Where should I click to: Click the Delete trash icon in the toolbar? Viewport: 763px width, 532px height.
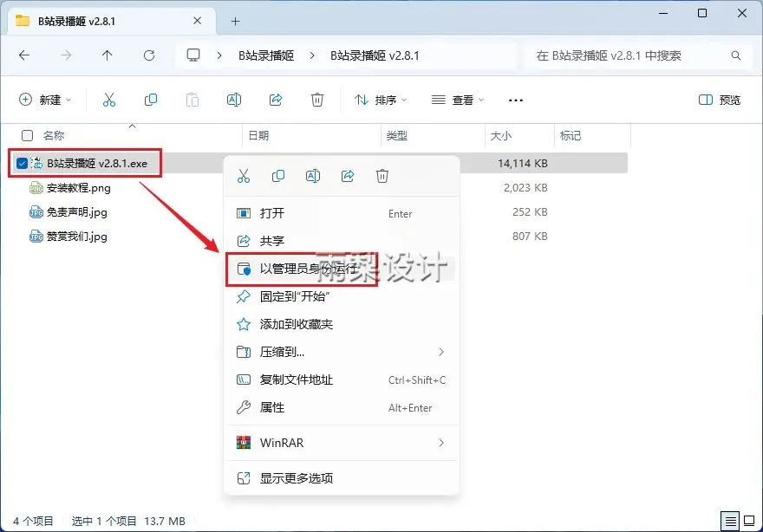317,100
